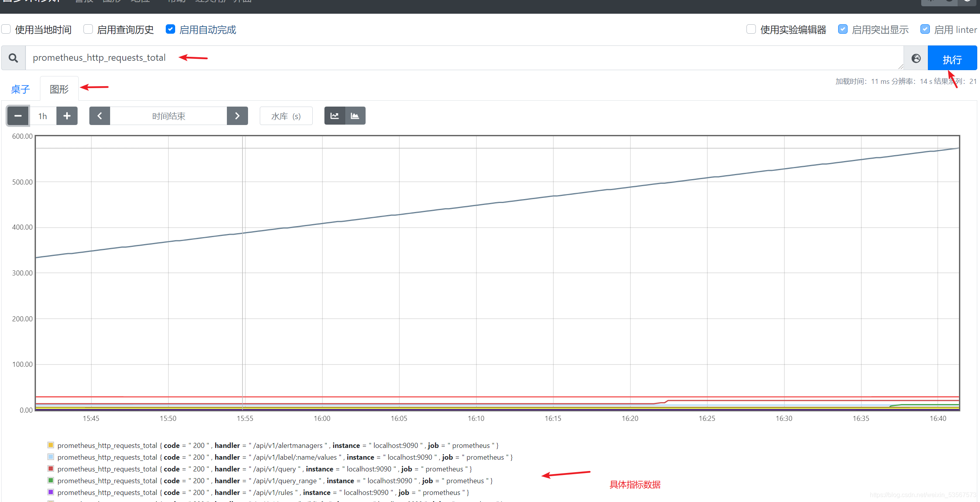Screen dimensions: 980x502
Task: Click the 1h range input
Action: 43,116
